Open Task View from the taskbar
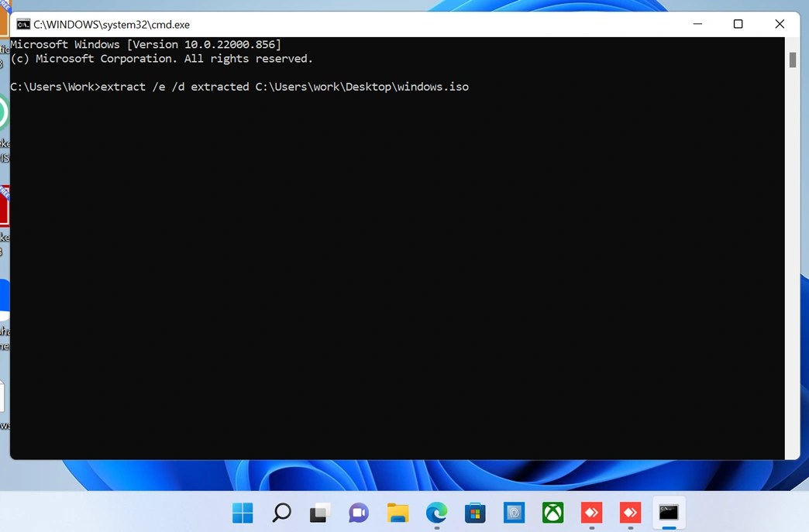This screenshot has height=532, width=809. click(x=319, y=513)
